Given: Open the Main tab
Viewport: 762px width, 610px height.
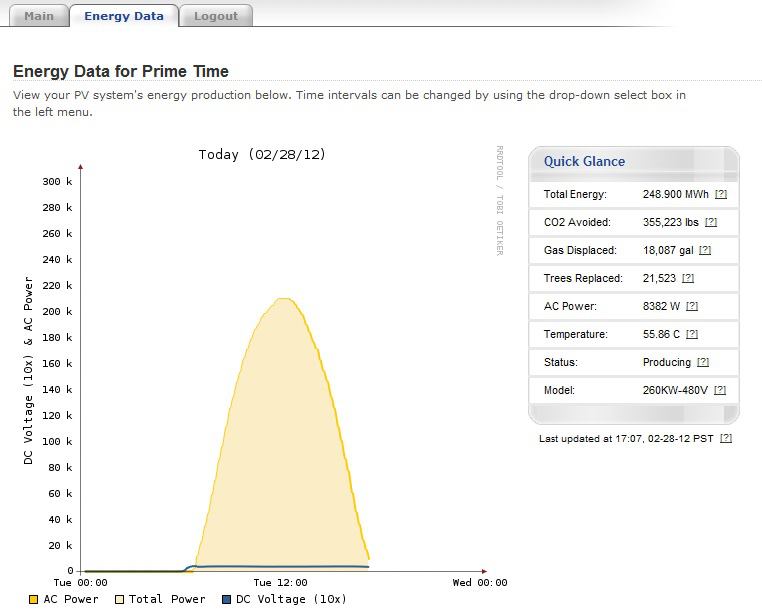Looking at the screenshot, I should pos(39,16).
